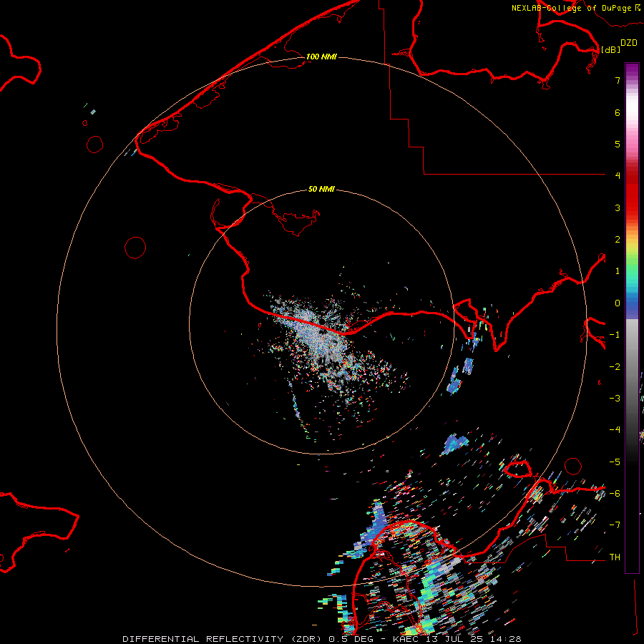
Task: Click the Differential Reflectivity KAEC caption text
Action: [322, 639]
